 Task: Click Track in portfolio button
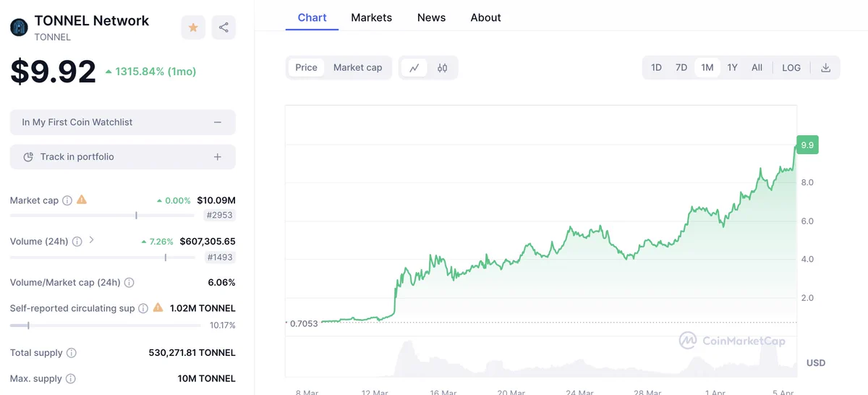click(123, 157)
